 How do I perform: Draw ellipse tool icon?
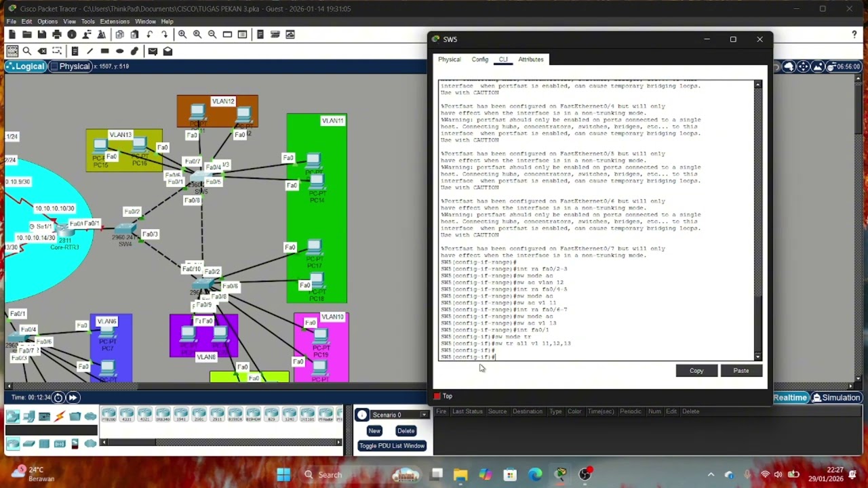[x=119, y=51]
